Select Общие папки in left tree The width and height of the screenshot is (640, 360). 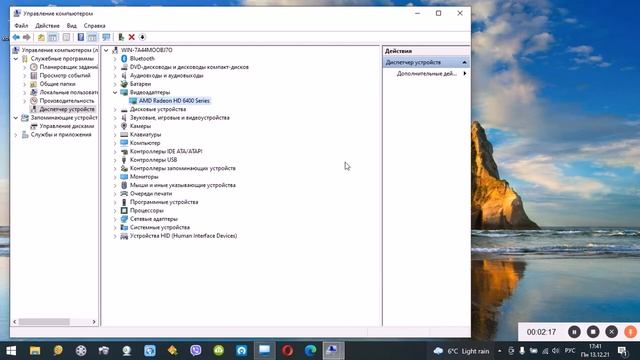point(57,84)
